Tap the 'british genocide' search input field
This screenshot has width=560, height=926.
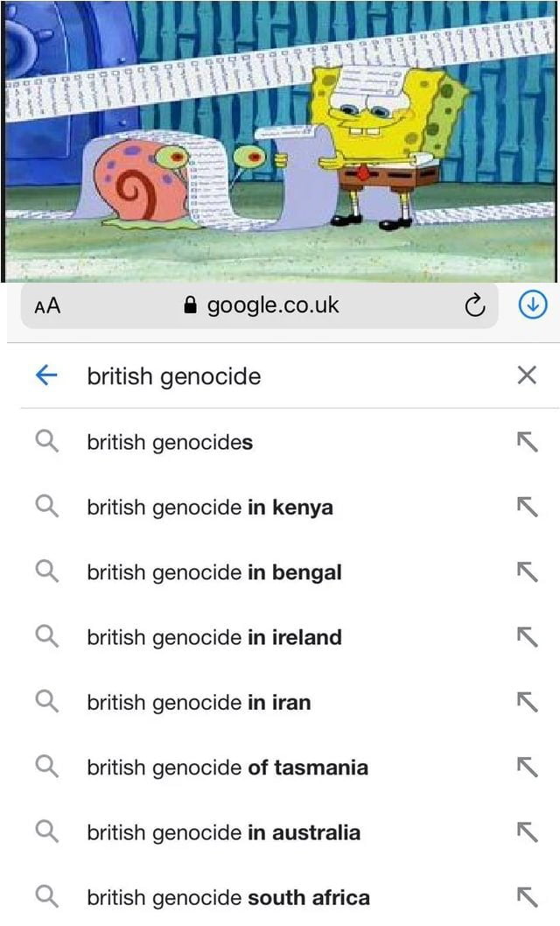[x=173, y=375]
